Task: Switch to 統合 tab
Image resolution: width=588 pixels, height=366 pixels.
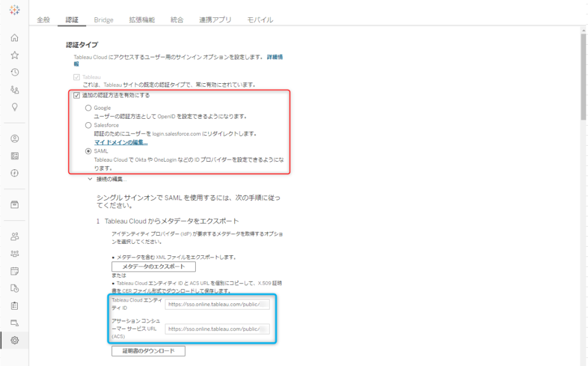Action: [x=177, y=20]
